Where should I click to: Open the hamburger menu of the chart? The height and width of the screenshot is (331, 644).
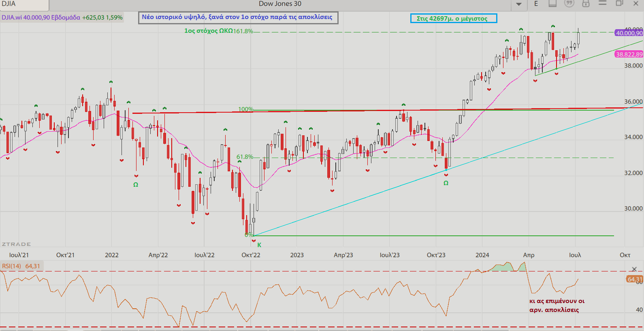coord(602,3)
